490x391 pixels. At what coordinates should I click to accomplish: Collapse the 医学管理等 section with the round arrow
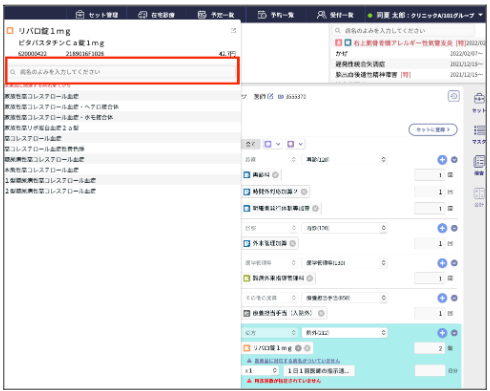click(x=454, y=263)
